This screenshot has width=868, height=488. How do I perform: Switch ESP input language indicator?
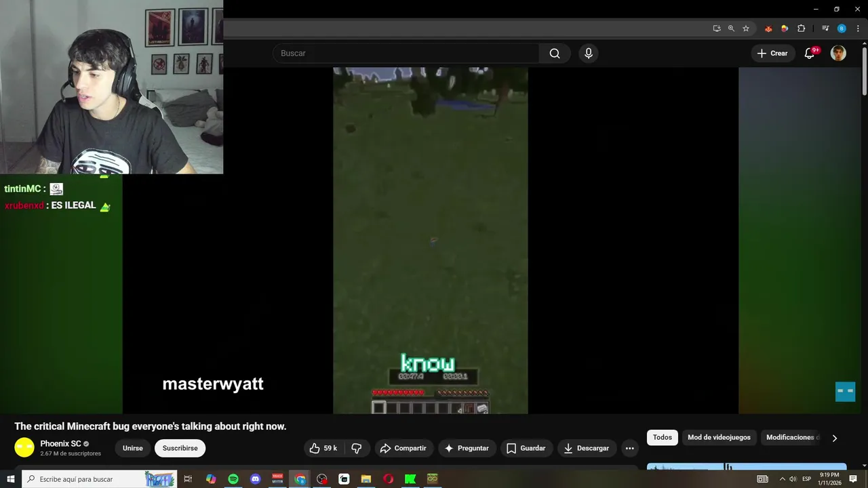[x=807, y=479]
